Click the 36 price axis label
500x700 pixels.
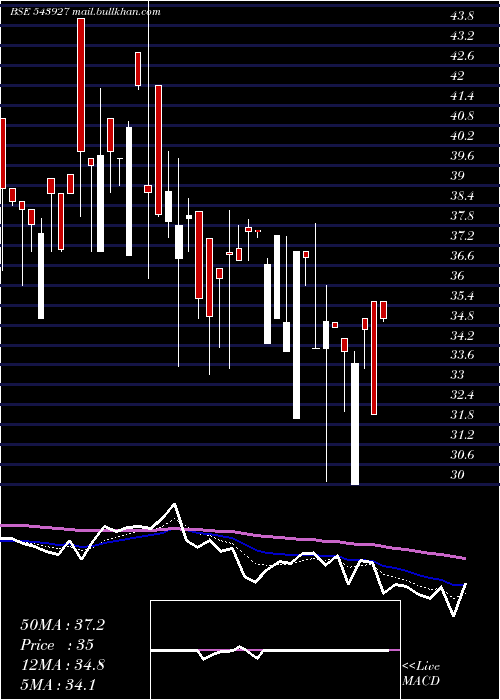(x=457, y=275)
